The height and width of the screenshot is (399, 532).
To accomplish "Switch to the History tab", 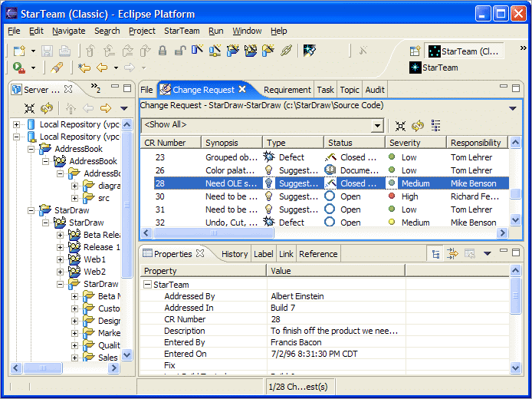I will [x=235, y=254].
